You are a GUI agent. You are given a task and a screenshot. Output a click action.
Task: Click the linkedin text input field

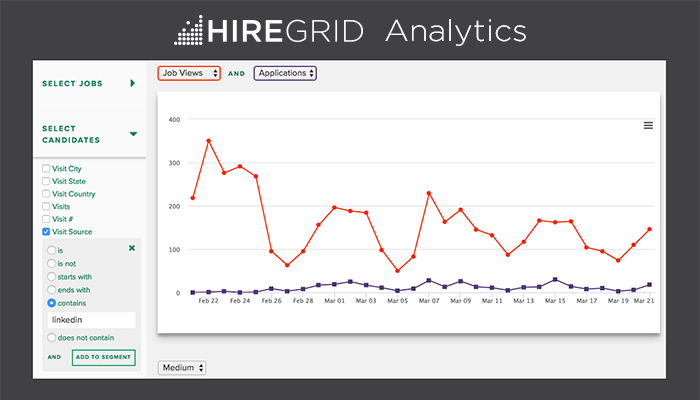tap(92, 320)
